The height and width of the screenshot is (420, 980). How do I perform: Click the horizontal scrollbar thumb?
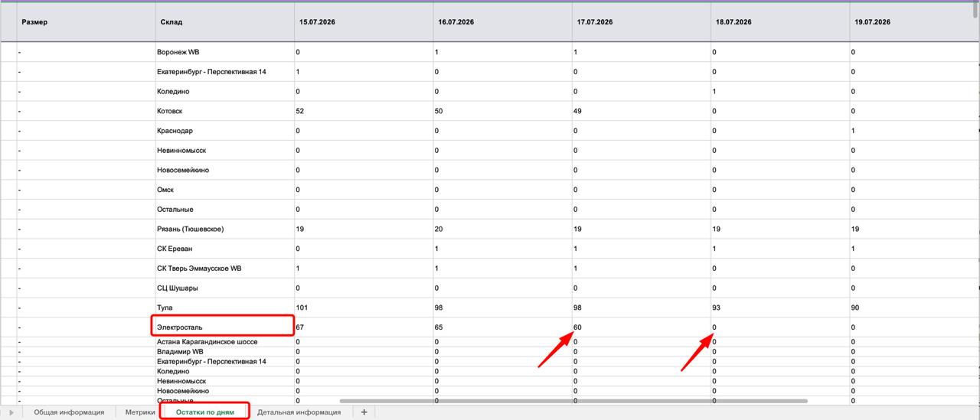573,401
